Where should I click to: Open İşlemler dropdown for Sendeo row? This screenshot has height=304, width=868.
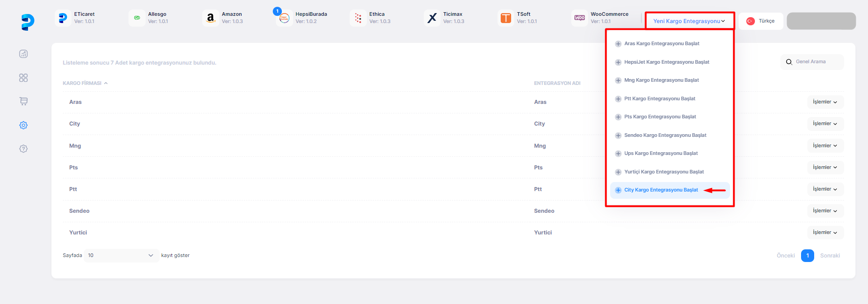(x=825, y=211)
